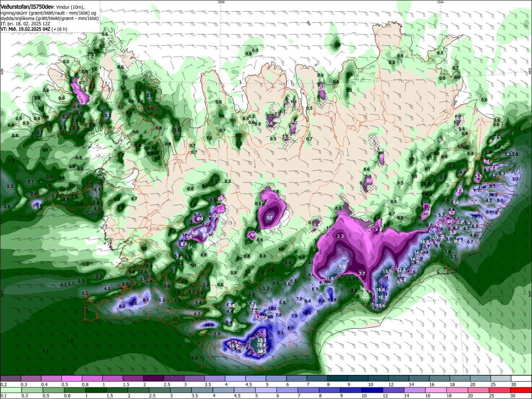This screenshot has height=399, width=532.
Task: Pick the dark teal 8 snow legend swatch
Action: [337, 378]
